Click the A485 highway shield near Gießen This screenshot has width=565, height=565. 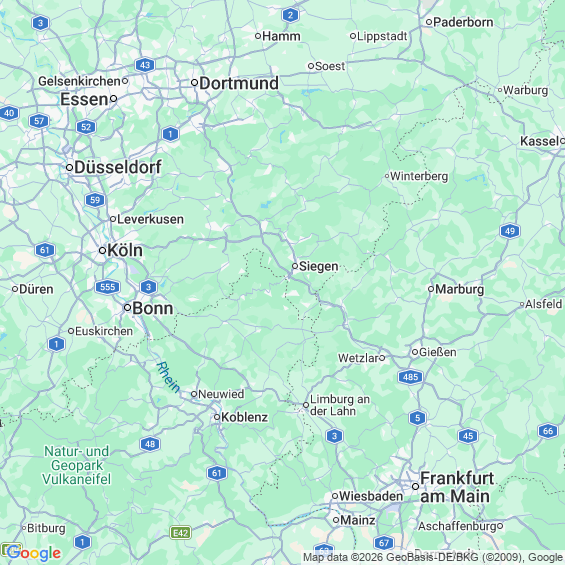(410, 377)
